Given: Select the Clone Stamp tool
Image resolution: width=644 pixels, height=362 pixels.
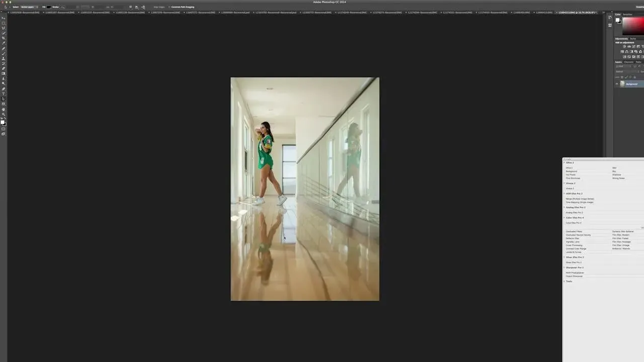Looking at the screenshot, I should (x=4, y=58).
